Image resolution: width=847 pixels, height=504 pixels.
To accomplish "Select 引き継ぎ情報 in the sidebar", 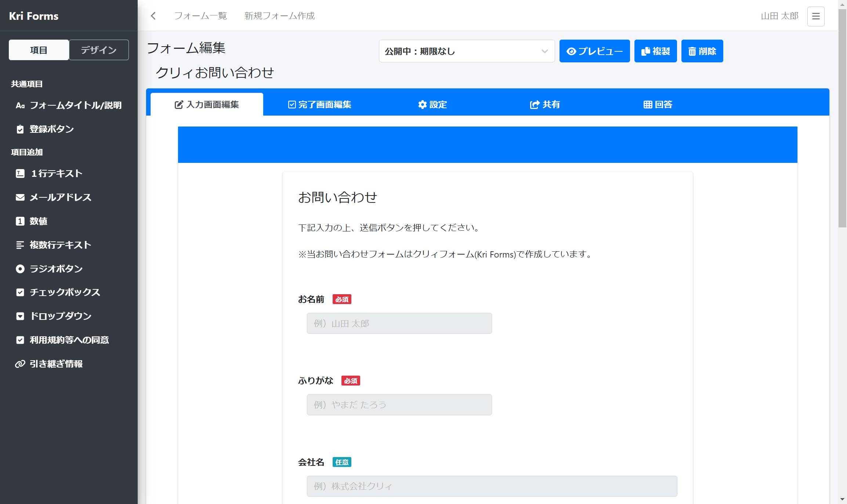I will click(x=56, y=364).
